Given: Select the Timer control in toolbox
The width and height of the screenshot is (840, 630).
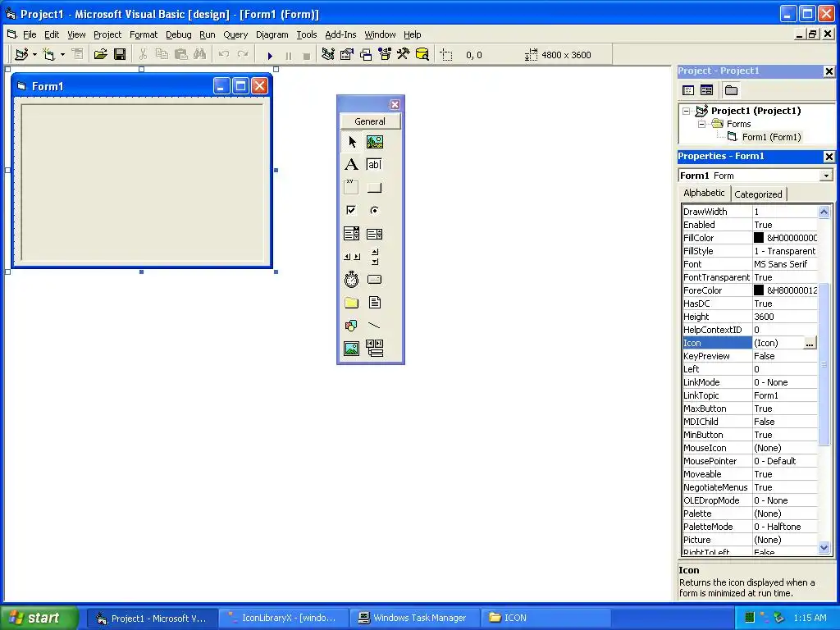Looking at the screenshot, I should [351, 279].
